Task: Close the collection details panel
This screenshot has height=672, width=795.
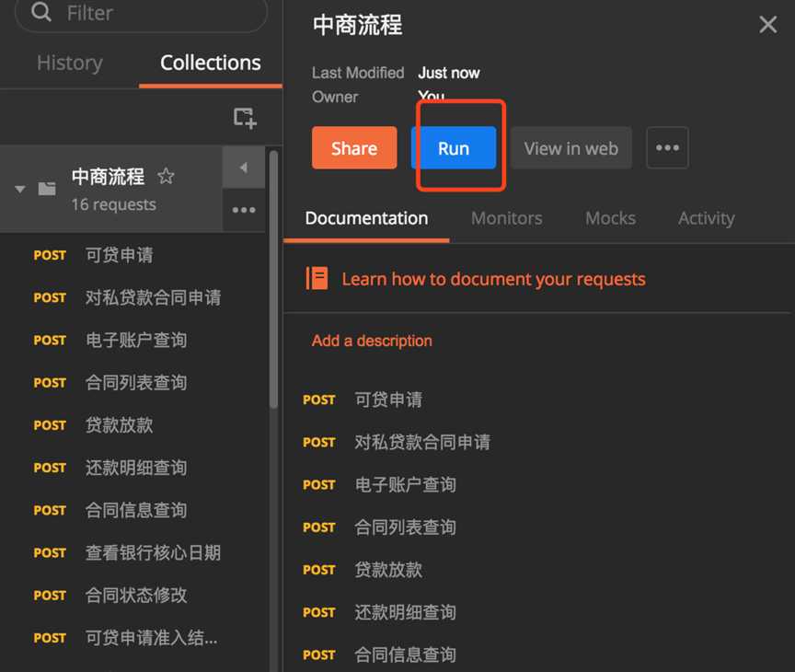Action: [x=767, y=24]
